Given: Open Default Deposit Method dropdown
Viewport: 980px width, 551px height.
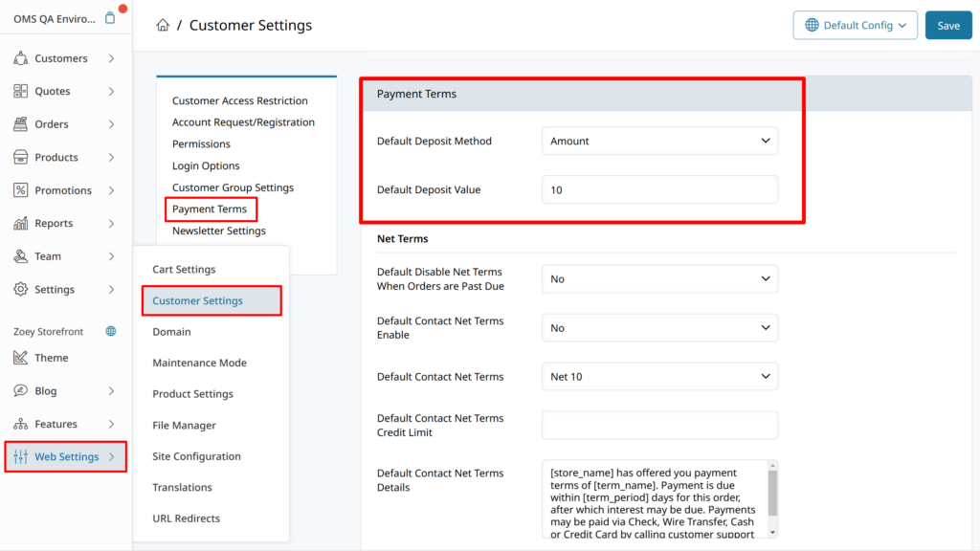Looking at the screenshot, I should point(660,141).
